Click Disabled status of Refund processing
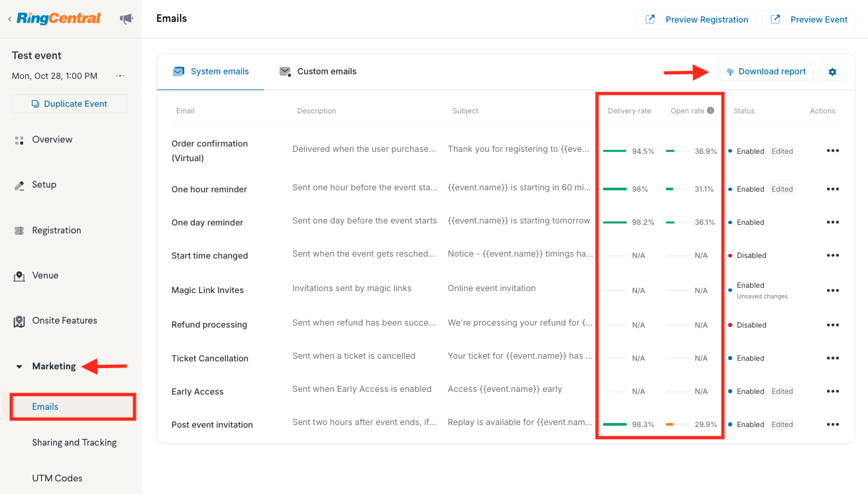The width and height of the screenshot is (868, 494). coord(751,325)
